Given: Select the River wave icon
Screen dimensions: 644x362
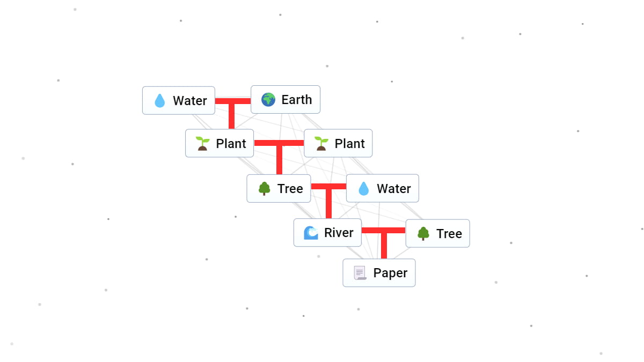Looking at the screenshot, I should coord(311,233).
